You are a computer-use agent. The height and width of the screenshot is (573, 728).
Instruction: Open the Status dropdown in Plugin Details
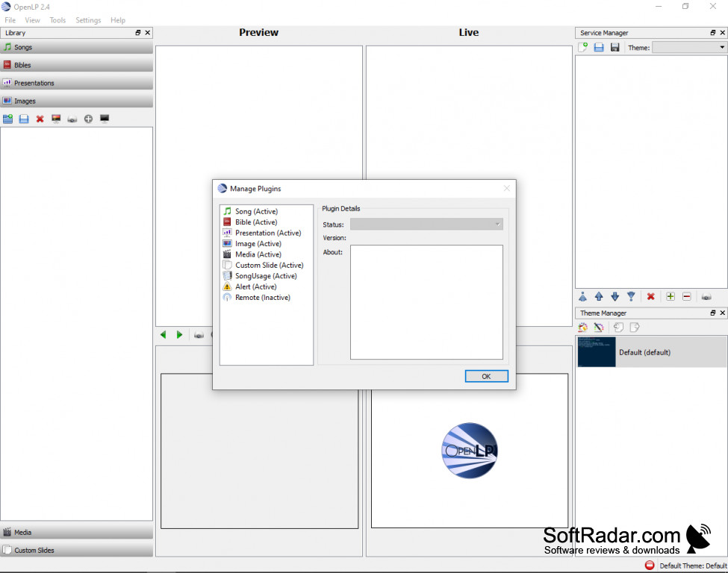coord(426,224)
